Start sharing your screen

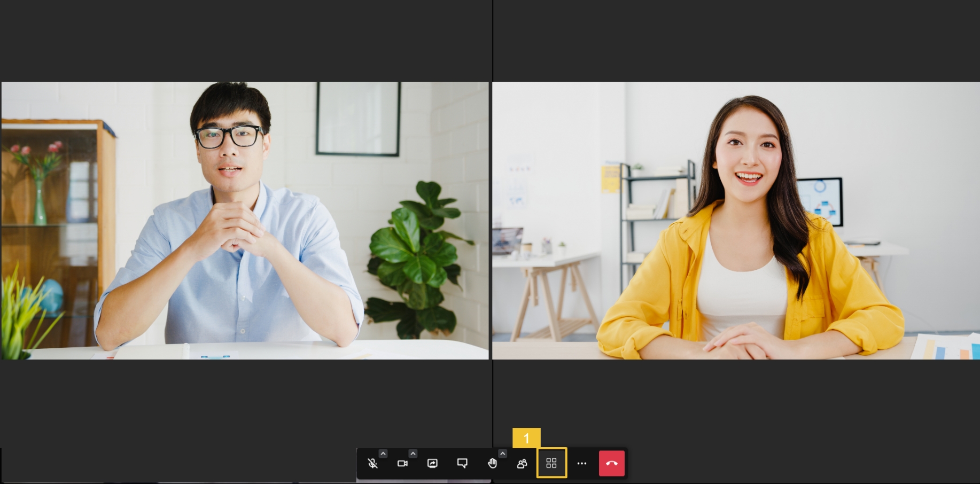coord(432,463)
